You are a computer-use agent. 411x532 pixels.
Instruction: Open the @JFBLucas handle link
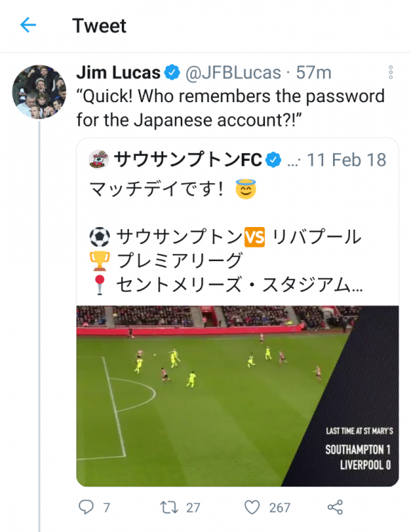pos(233,72)
